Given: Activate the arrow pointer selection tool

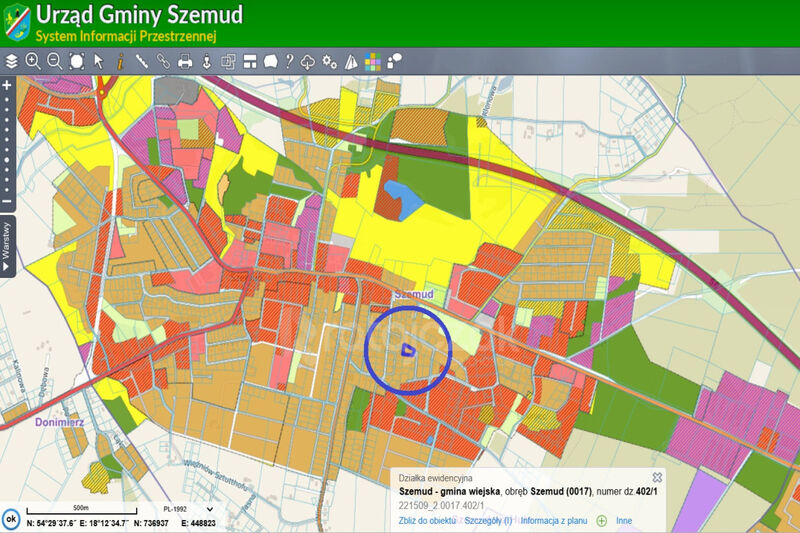Looking at the screenshot, I should click(99, 61).
